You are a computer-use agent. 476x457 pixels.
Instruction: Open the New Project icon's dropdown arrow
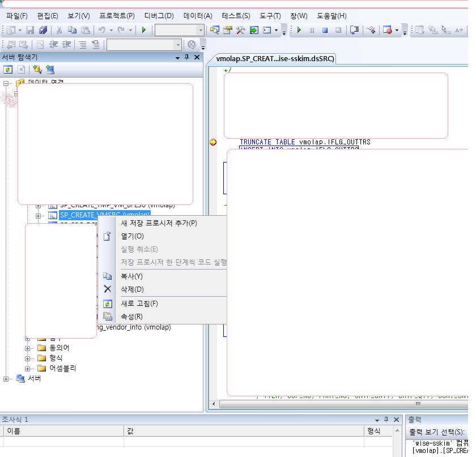pos(20,31)
